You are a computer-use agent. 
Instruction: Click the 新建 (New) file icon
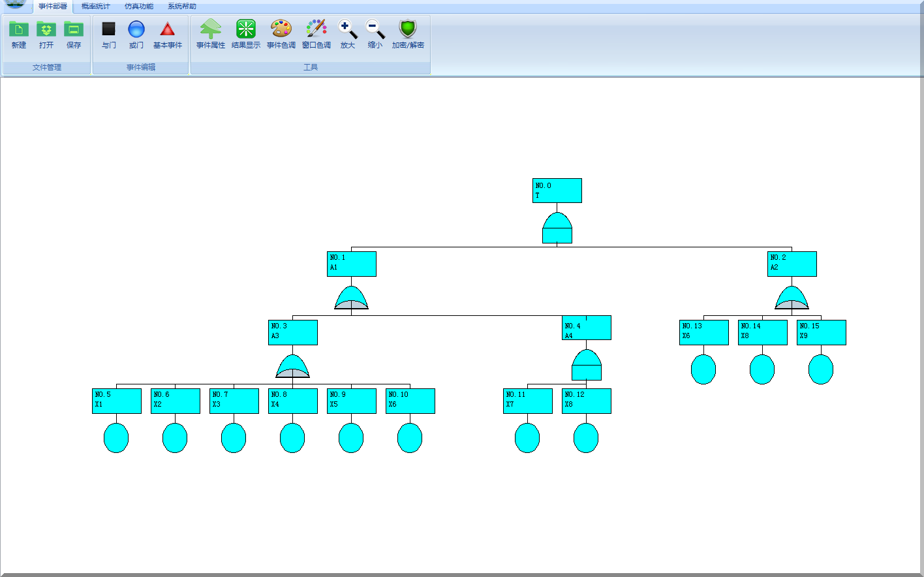pos(19,30)
